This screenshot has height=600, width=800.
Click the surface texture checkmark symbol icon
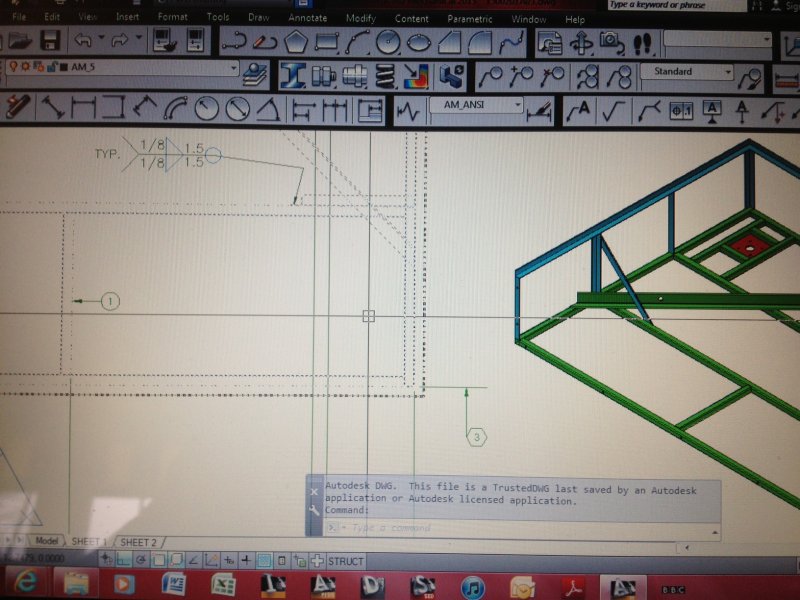pos(614,111)
